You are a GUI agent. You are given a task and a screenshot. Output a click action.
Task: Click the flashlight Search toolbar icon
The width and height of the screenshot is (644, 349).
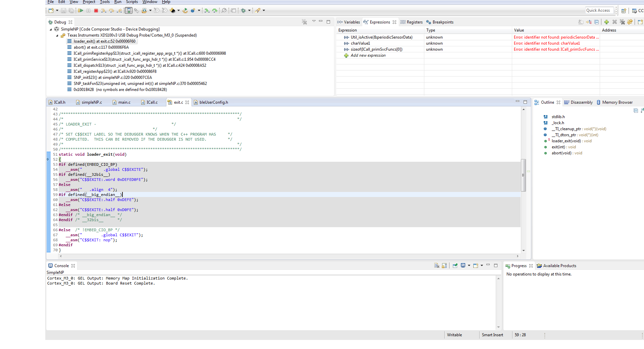pos(257,10)
